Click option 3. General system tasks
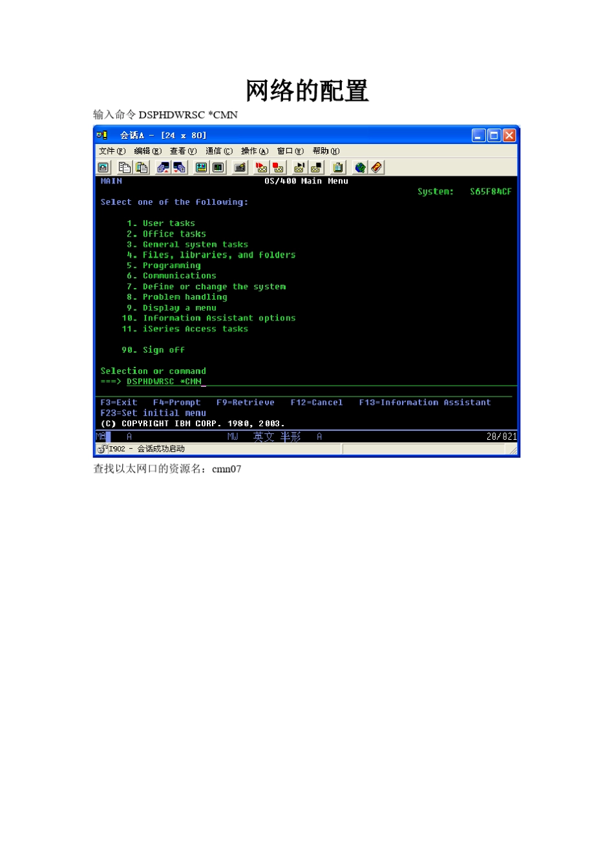Image resolution: width=614 pixels, height=868 pixels. point(187,245)
